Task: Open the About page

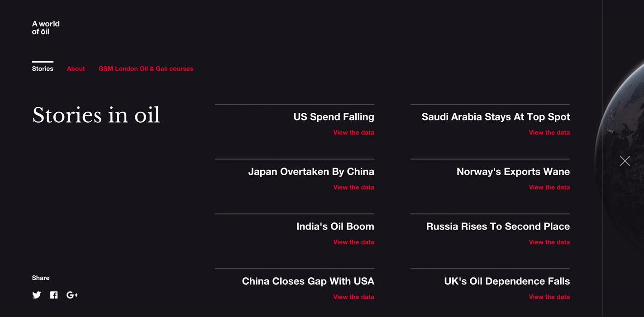Action: 76,69
